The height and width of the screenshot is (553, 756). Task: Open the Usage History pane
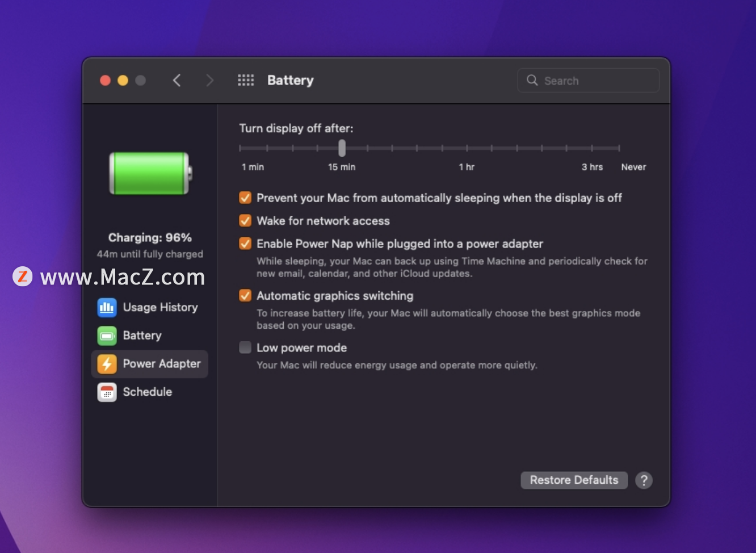(150, 307)
